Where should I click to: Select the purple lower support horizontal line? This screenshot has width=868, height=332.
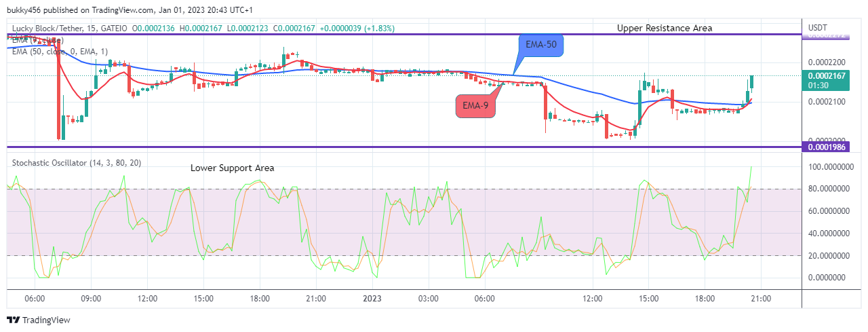coord(404,147)
